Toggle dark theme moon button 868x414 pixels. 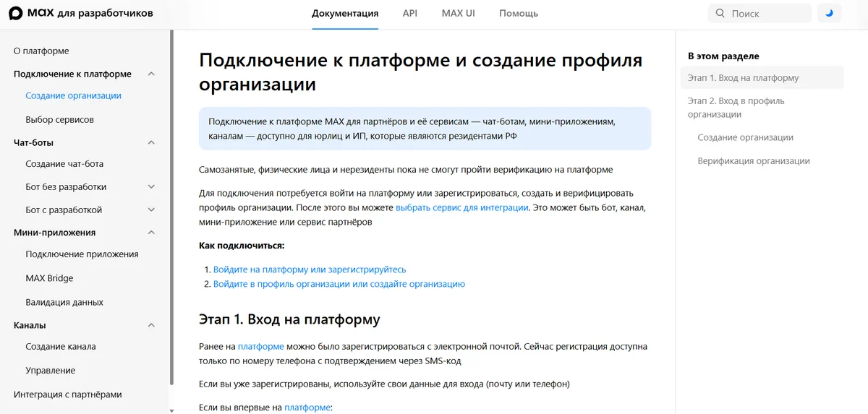pos(829,13)
